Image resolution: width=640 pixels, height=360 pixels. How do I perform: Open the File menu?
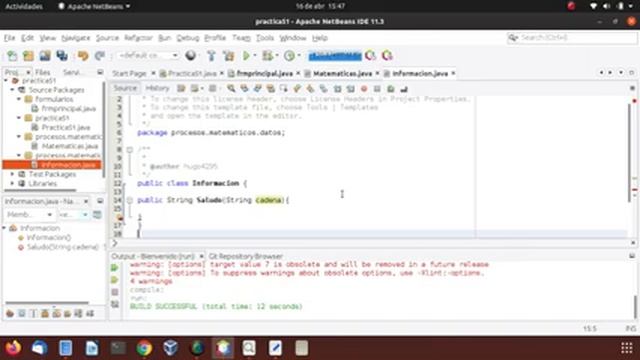(x=9, y=38)
